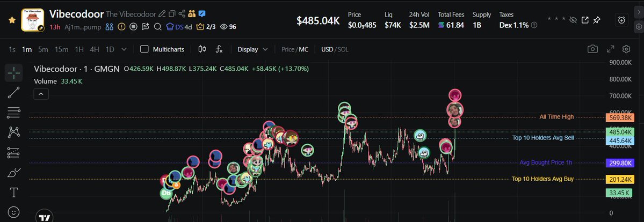
Task: Switch chart to MC mode
Action: point(303,49)
